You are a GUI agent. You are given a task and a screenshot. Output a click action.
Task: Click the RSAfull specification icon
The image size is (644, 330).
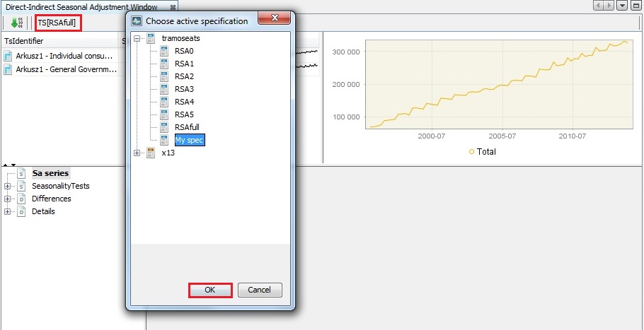[165, 127]
